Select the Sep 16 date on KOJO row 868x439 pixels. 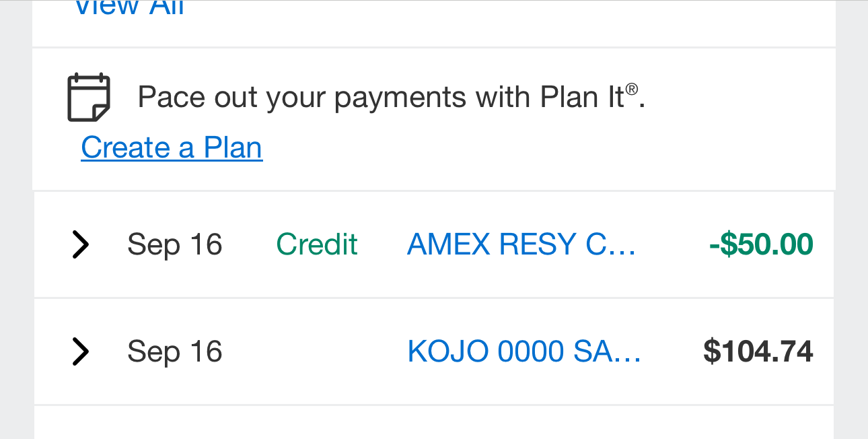tap(175, 351)
